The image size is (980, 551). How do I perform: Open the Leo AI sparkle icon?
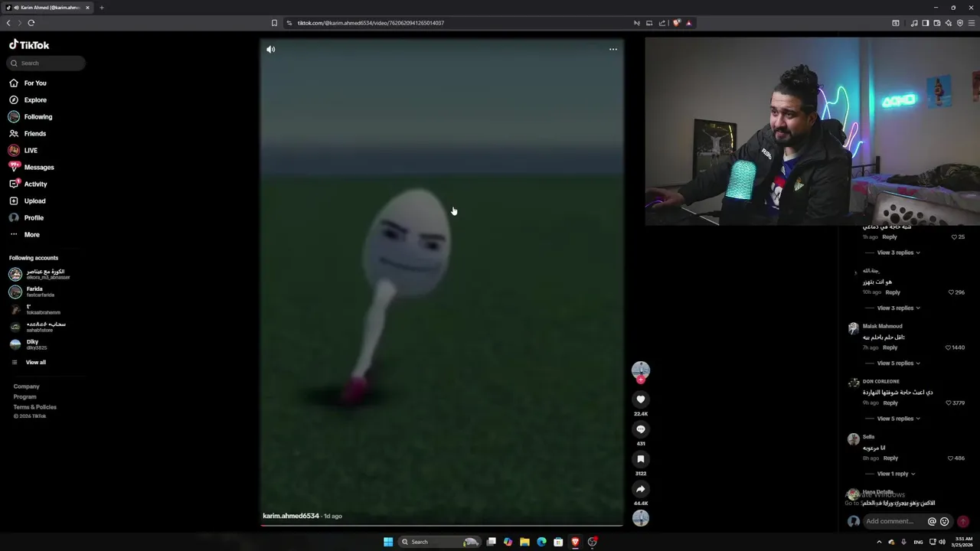click(948, 23)
